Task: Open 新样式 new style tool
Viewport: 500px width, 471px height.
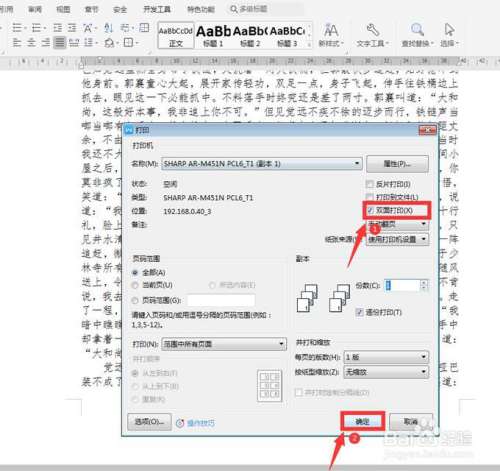Action: point(331,35)
